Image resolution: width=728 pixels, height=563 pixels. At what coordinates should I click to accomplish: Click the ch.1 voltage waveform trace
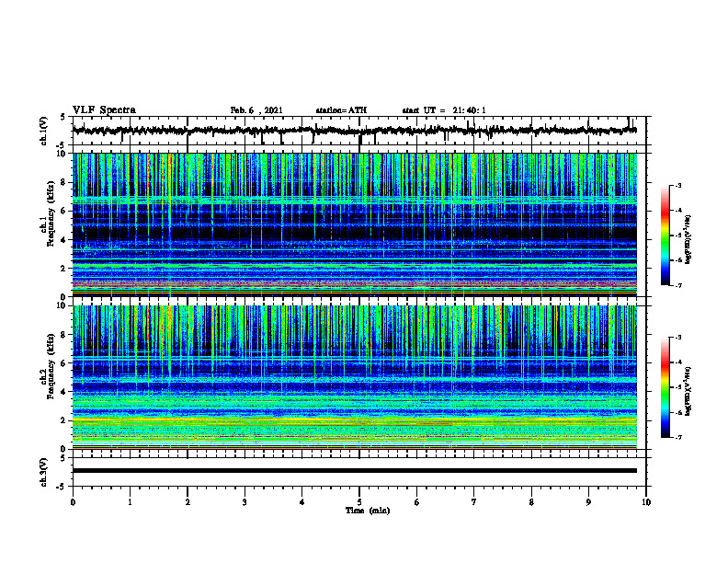(x=354, y=131)
